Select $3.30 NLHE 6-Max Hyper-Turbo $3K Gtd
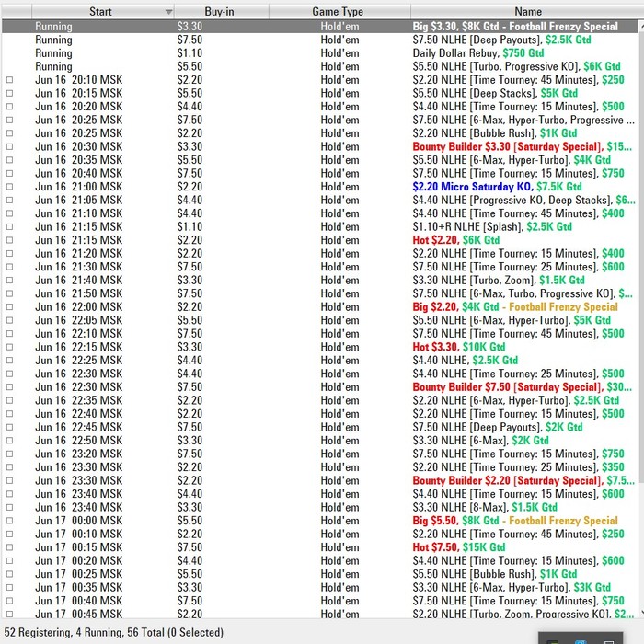The width and height of the screenshot is (644, 644). click(x=320, y=587)
